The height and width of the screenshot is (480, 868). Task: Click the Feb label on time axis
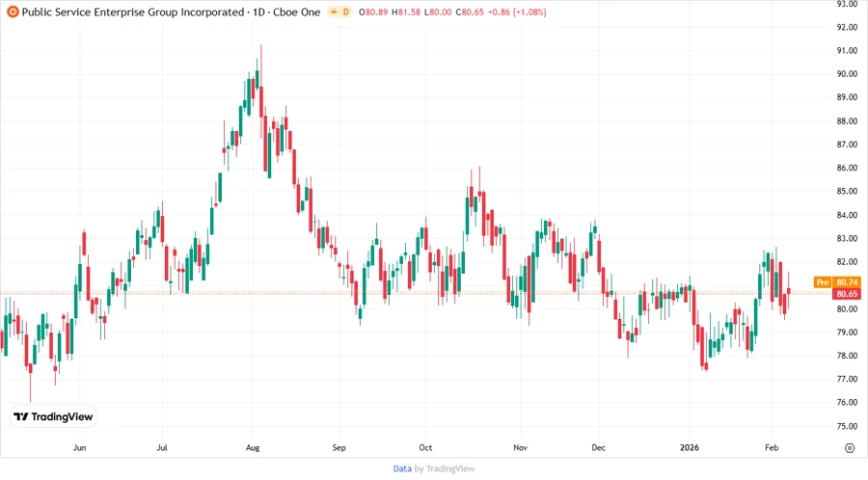772,447
